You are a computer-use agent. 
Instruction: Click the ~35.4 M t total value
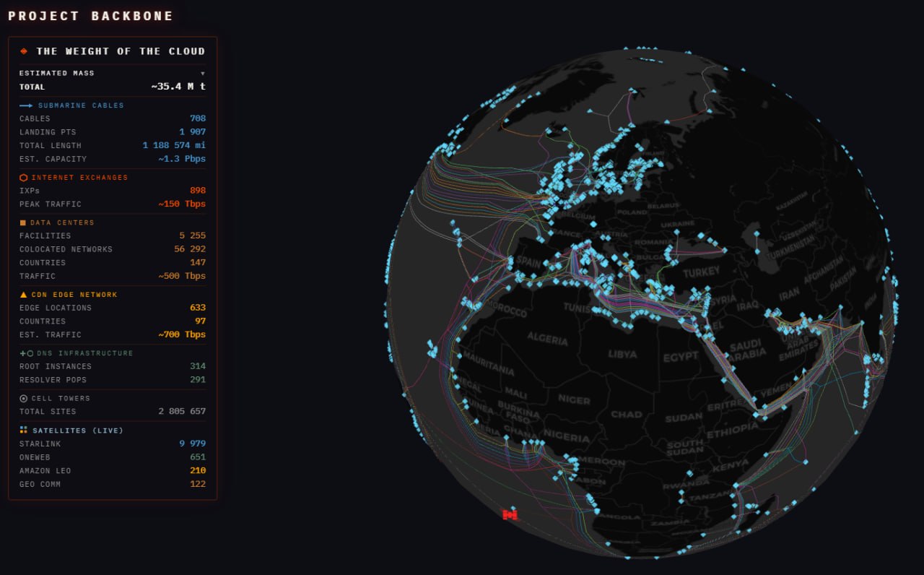point(178,87)
